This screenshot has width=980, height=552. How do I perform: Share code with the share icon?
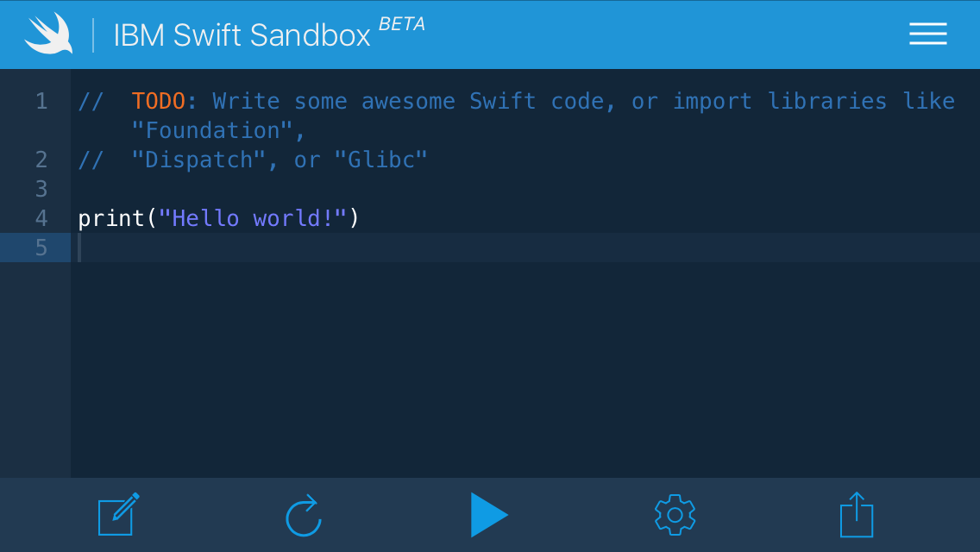point(857,515)
